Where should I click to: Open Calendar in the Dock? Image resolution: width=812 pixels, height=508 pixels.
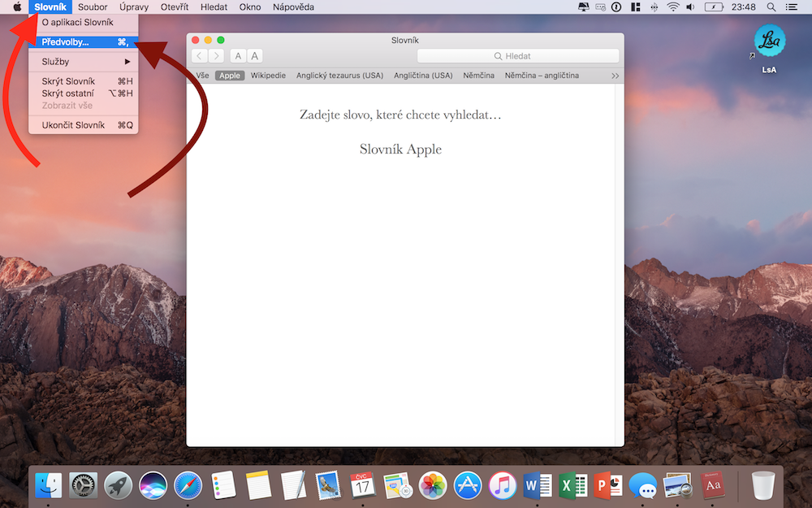(362, 486)
